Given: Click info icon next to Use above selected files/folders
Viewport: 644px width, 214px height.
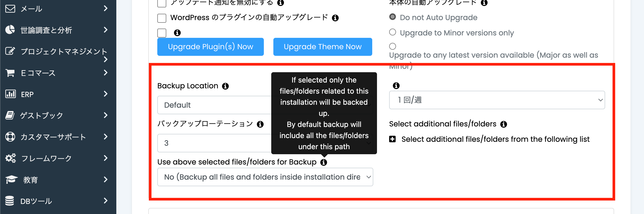Looking at the screenshot, I should tap(324, 162).
